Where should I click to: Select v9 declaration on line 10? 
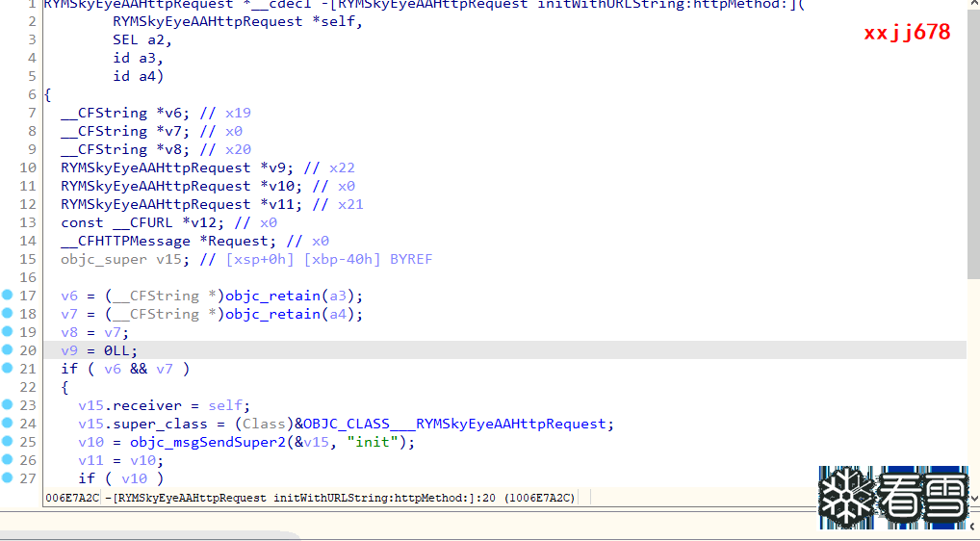(x=277, y=168)
